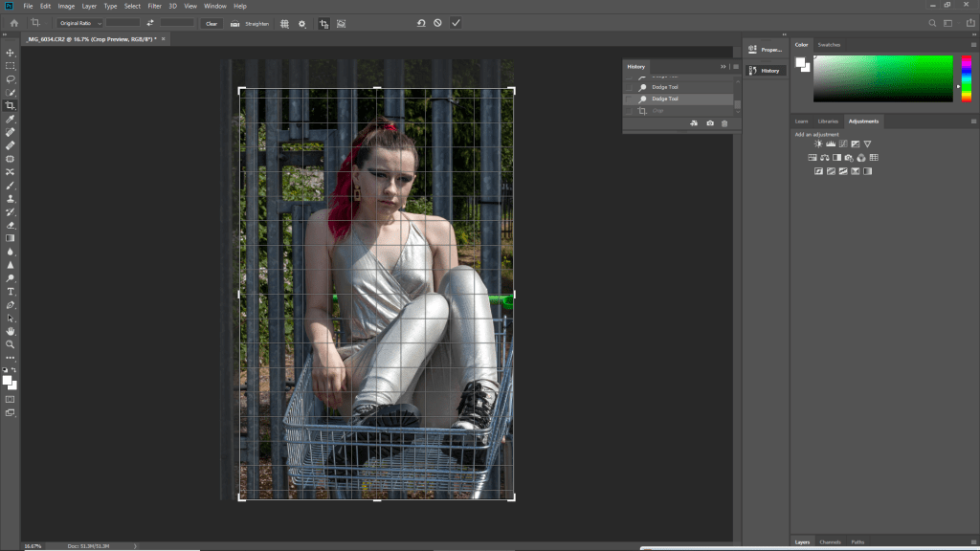Delete current state in History panel
The image size is (980, 551).
click(724, 123)
